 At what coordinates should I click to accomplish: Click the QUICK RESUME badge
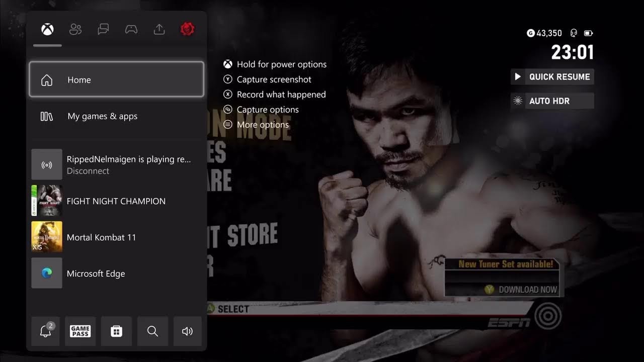pos(552,77)
